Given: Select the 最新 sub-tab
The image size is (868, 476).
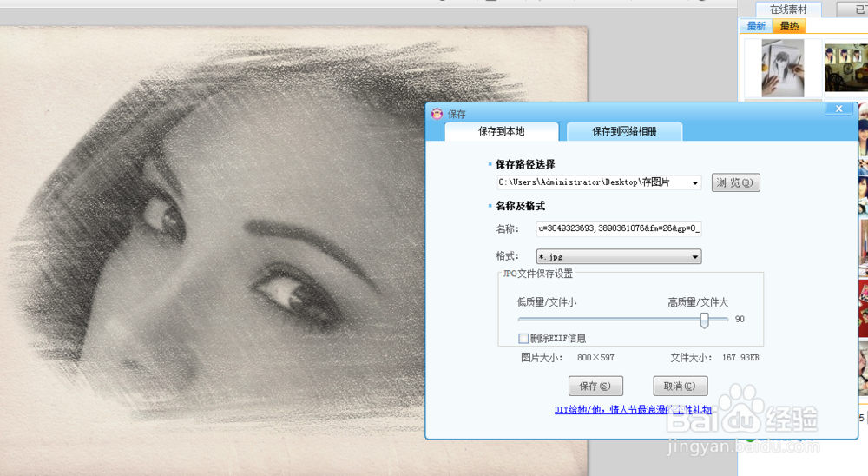Looking at the screenshot, I should (x=756, y=26).
